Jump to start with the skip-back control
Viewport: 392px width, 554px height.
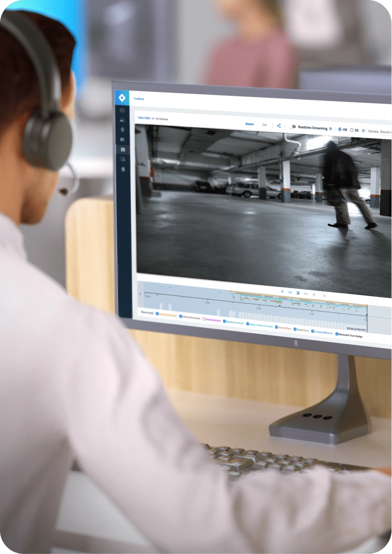pos(282,291)
